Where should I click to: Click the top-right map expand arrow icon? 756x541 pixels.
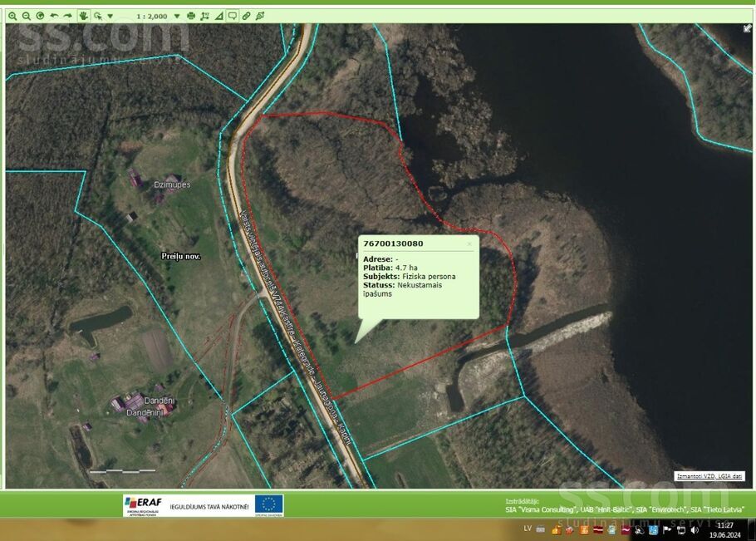tap(747, 28)
